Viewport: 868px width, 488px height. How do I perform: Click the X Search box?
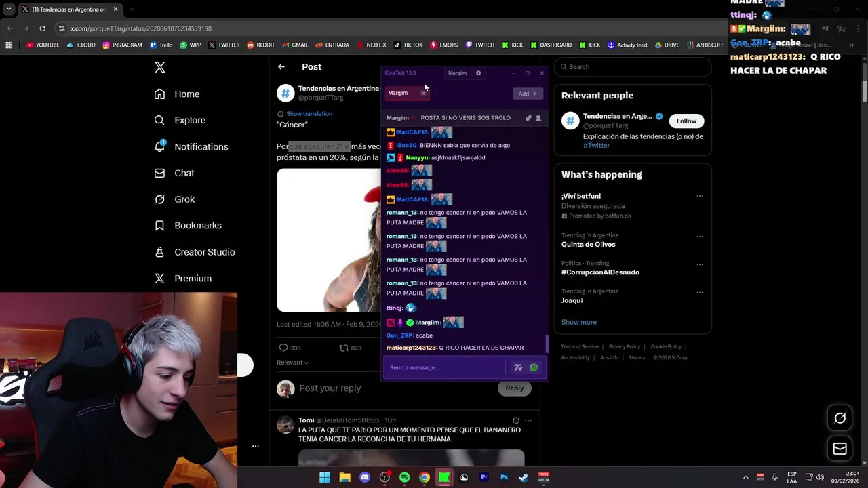[x=633, y=66]
